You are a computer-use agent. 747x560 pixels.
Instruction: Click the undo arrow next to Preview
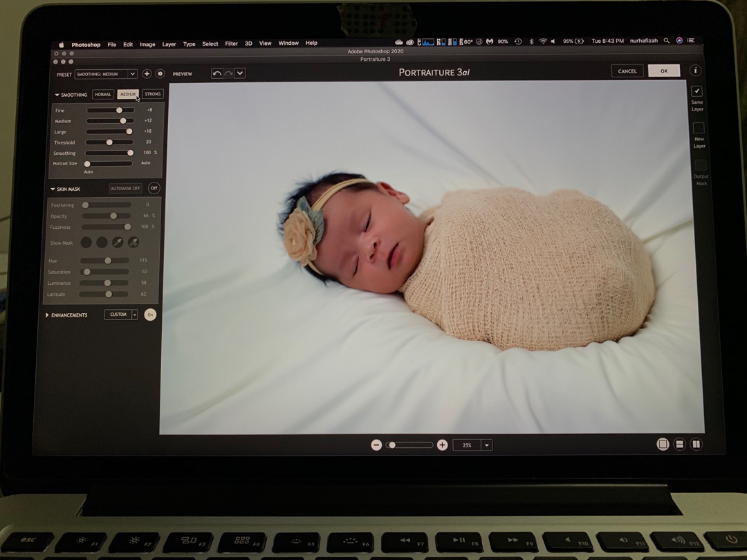(216, 73)
